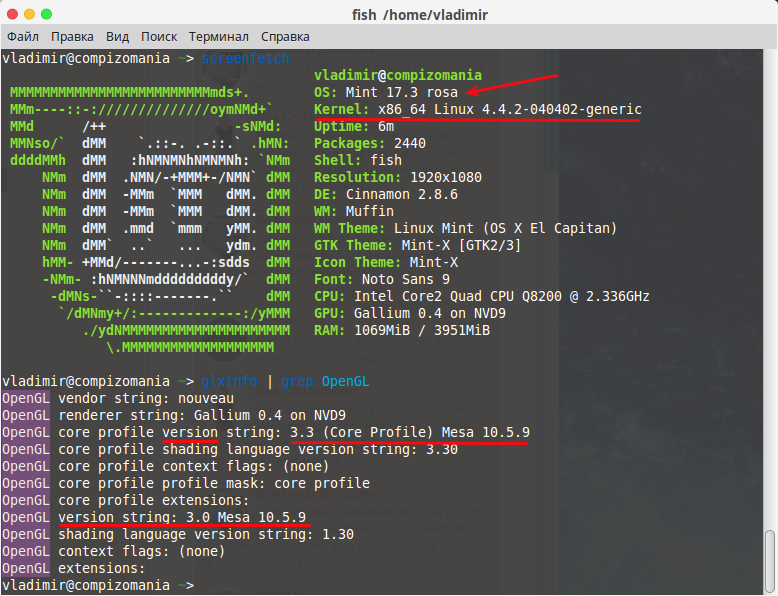Click the 'Packages: 2440' line

point(370,143)
